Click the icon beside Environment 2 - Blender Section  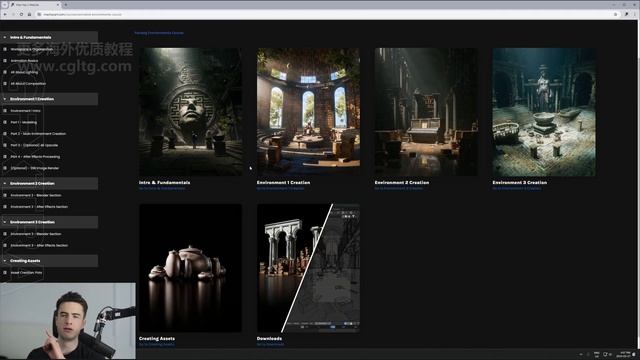pos(5,195)
